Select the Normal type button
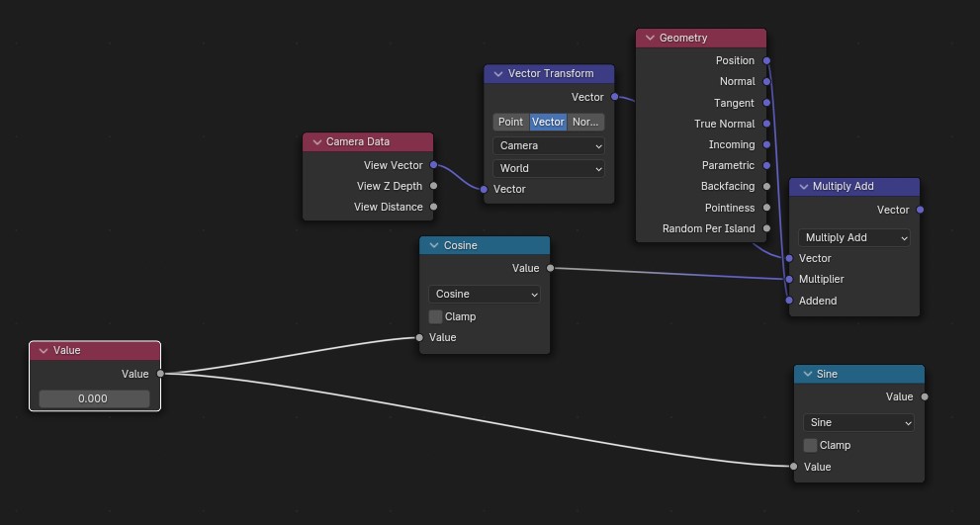 click(x=585, y=122)
